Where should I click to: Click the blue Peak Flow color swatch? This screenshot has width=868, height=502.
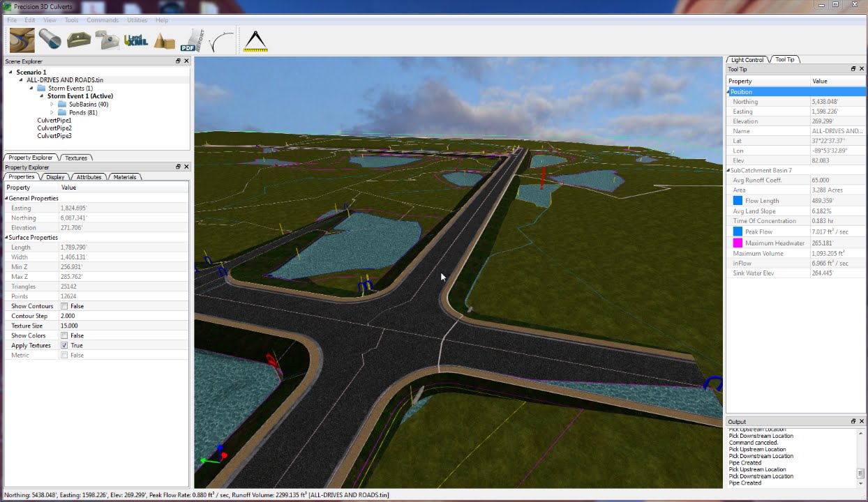[x=738, y=231]
